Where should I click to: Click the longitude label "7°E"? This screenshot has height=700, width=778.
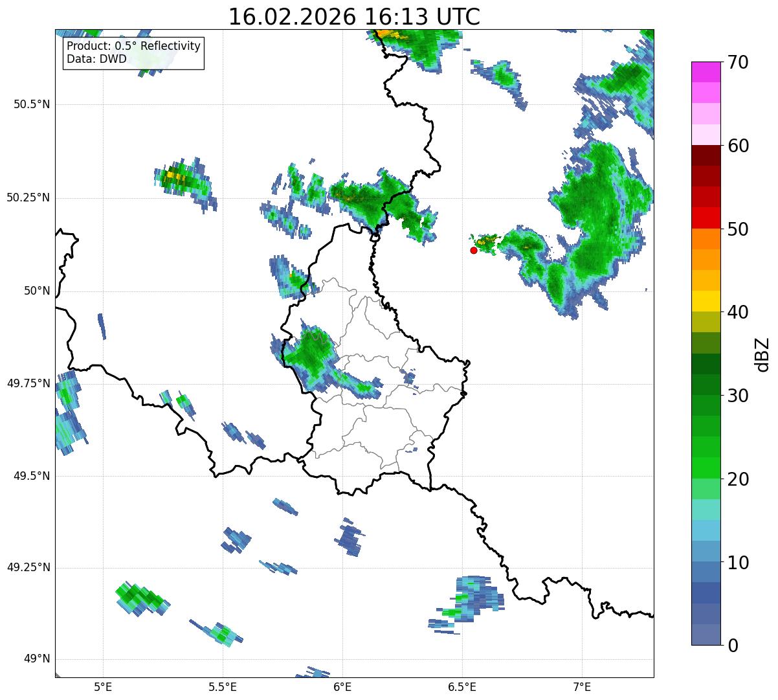pos(582,687)
